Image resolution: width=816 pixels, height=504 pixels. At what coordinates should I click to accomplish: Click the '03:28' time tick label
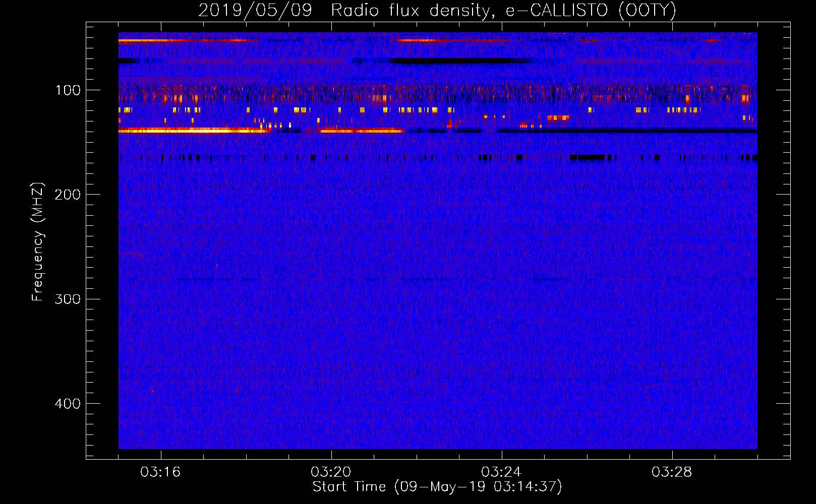672,472
